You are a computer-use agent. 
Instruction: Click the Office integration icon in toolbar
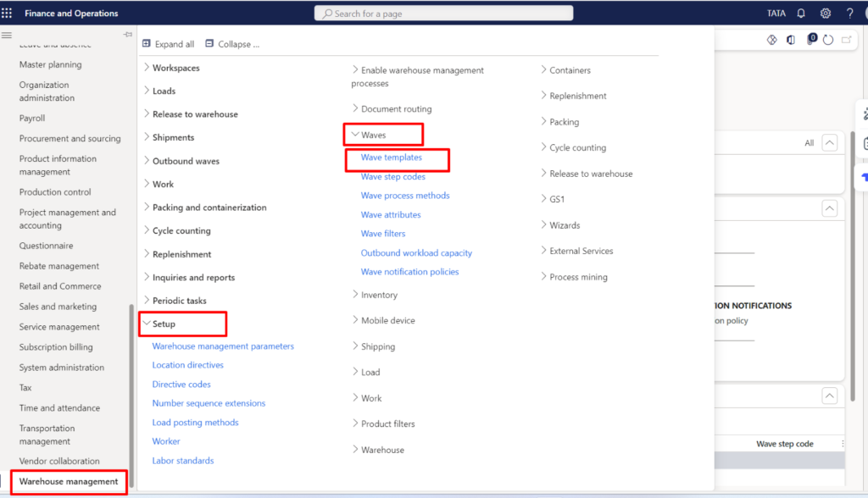tap(791, 40)
